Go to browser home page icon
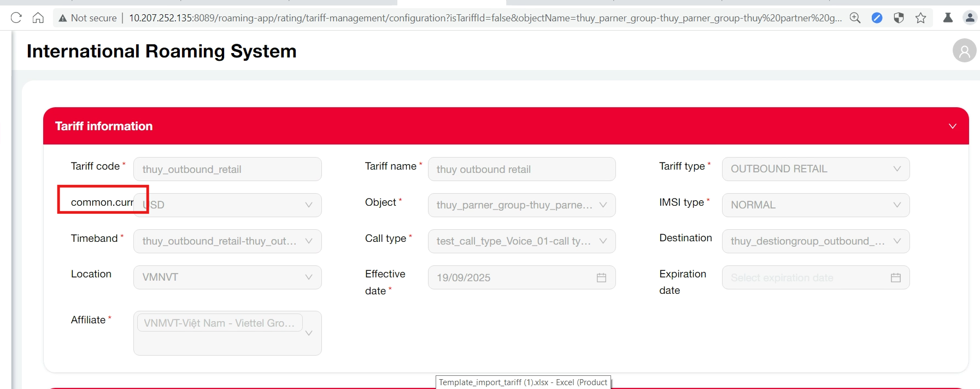Viewport: 980px width, 389px height. click(x=38, y=18)
